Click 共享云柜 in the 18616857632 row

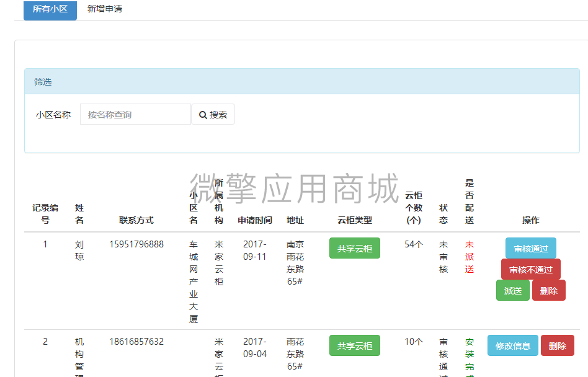355,345
